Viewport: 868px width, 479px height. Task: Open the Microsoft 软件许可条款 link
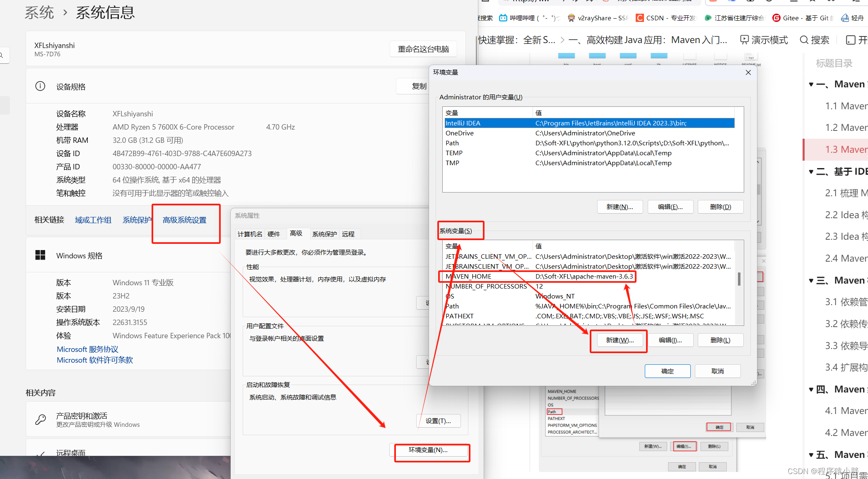click(95, 360)
